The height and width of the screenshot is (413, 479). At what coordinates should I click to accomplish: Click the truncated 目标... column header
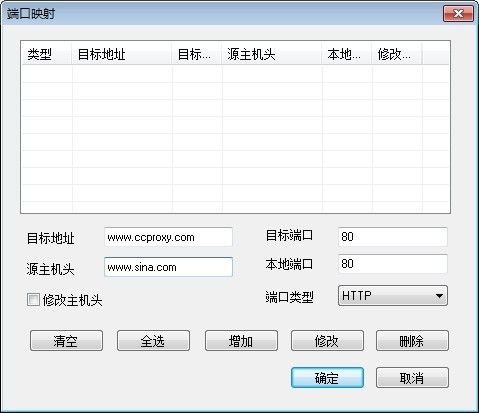[x=197, y=54]
